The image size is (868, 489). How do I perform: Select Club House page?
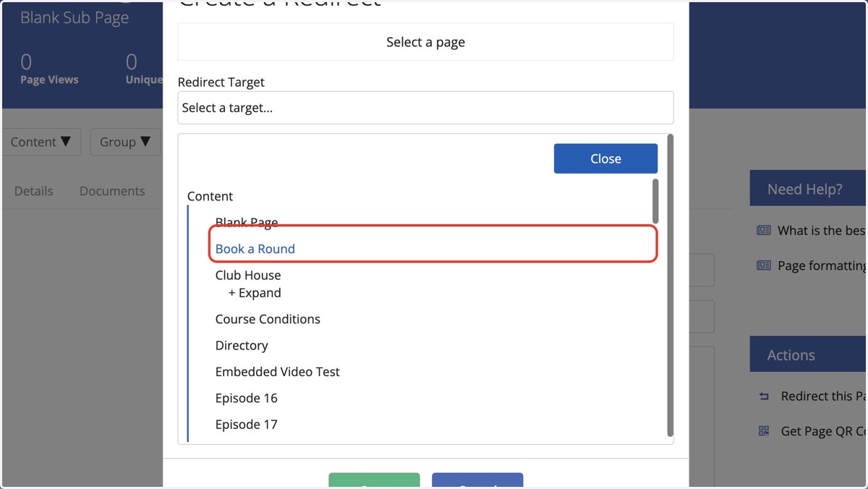point(248,275)
